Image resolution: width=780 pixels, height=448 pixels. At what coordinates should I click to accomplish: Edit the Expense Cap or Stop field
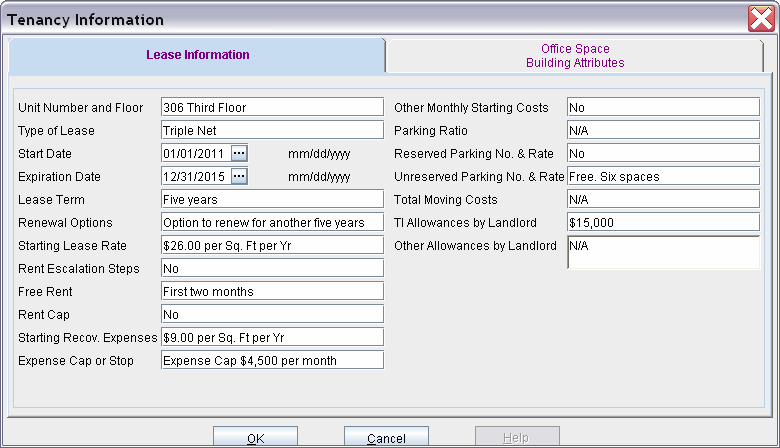[273, 360]
